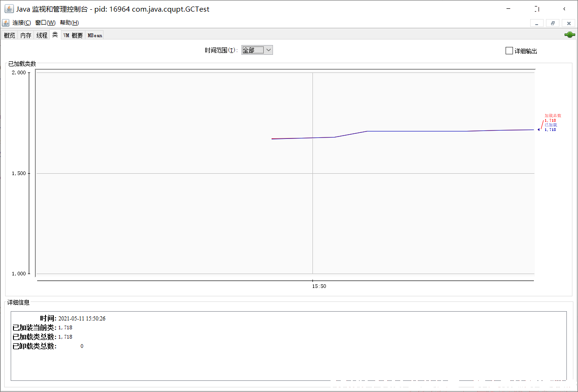
Task: Click the Java icon in the title bar
Action: point(9,9)
